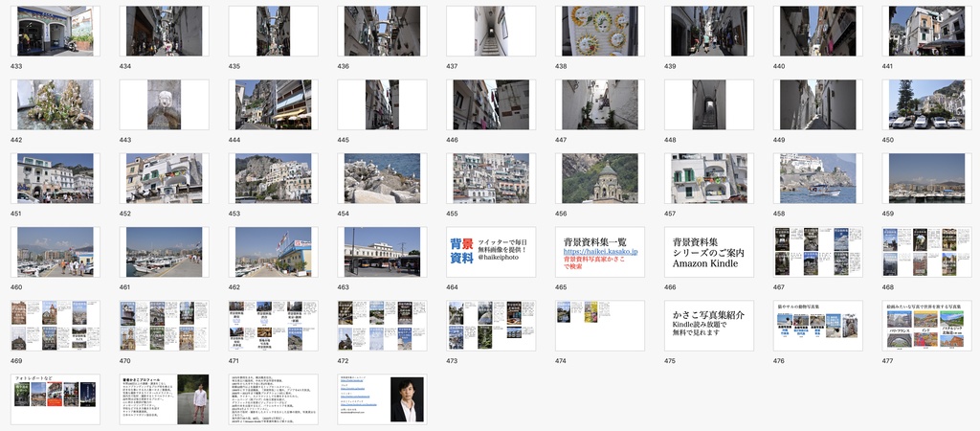Select slide 463 bus station thumbnail
980x431 pixels.
click(382, 252)
